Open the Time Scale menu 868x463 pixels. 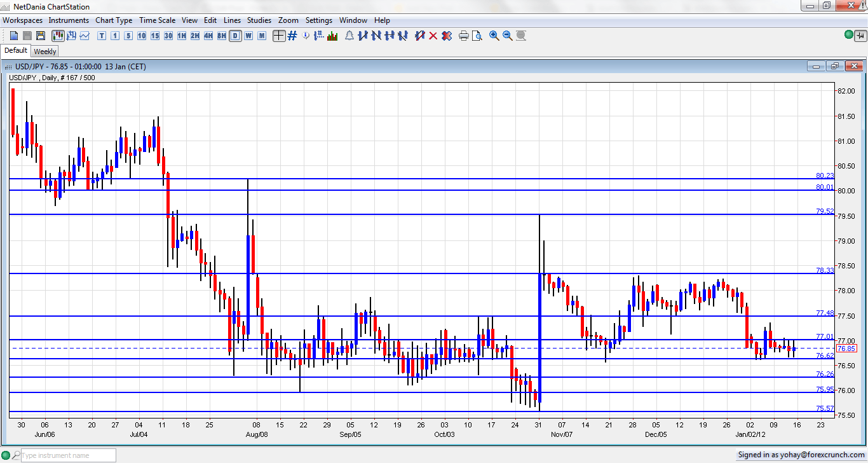pyautogui.click(x=157, y=20)
